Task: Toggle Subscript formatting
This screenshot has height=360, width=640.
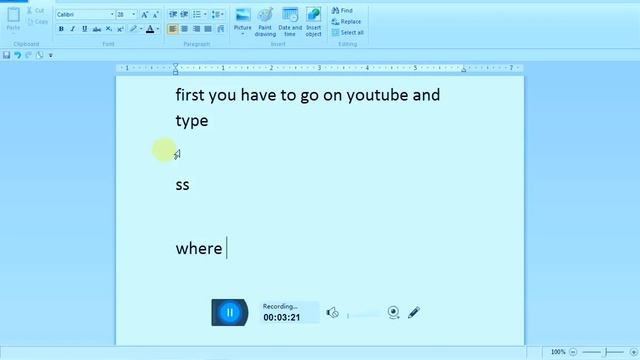Action: (109, 29)
